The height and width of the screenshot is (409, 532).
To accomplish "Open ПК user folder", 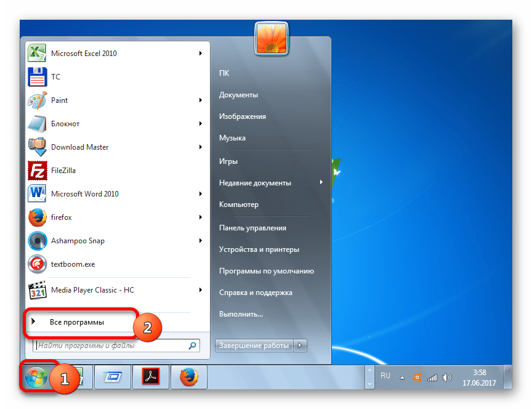I will pos(224,73).
